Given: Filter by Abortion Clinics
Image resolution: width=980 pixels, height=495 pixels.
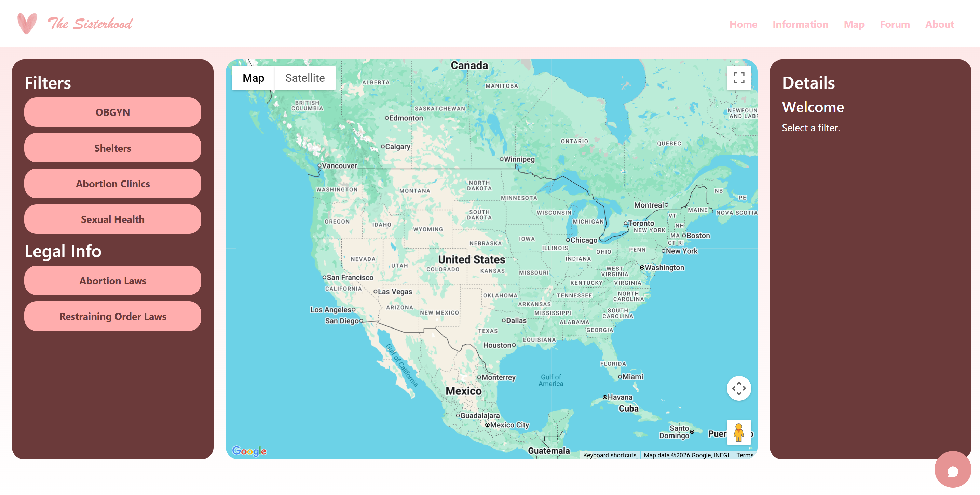Looking at the screenshot, I should pyautogui.click(x=113, y=184).
